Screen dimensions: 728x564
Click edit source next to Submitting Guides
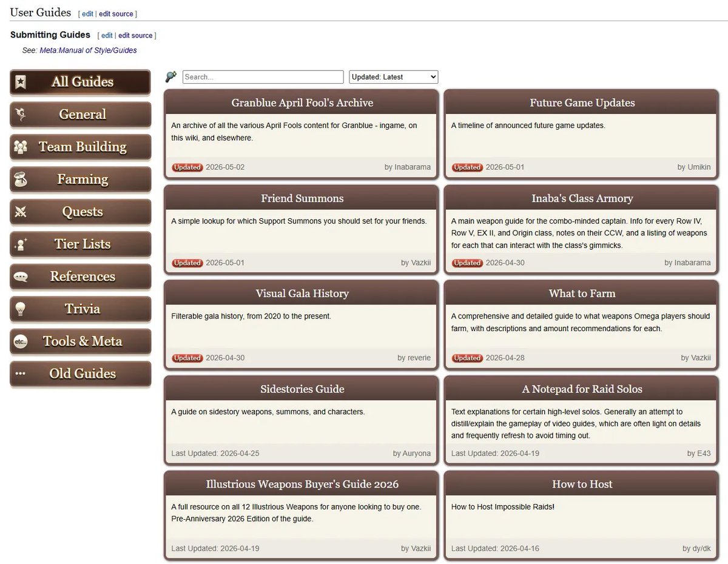click(x=135, y=35)
